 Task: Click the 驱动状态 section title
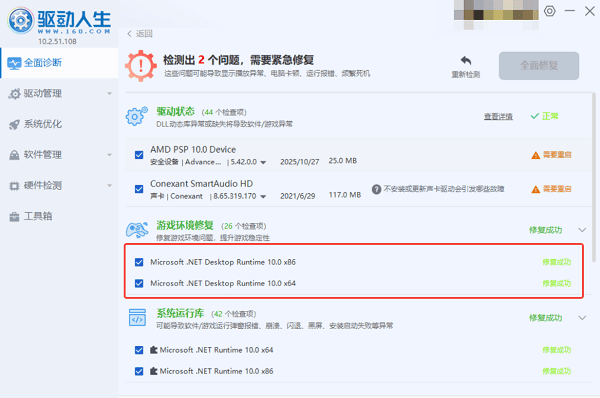(x=176, y=111)
